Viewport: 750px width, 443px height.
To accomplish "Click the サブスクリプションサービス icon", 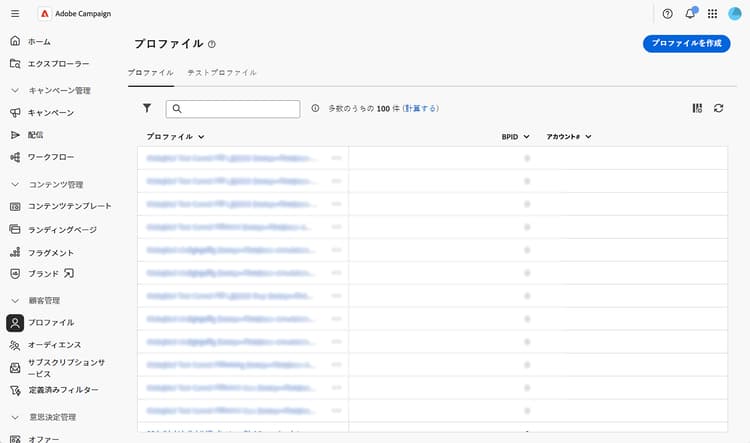I will pyautogui.click(x=15, y=368).
